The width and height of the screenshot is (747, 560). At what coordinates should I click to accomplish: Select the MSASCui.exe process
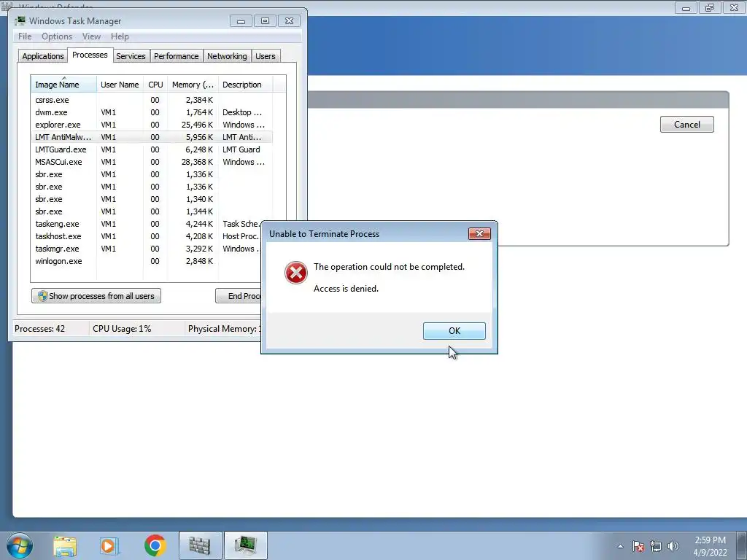pos(152,162)
